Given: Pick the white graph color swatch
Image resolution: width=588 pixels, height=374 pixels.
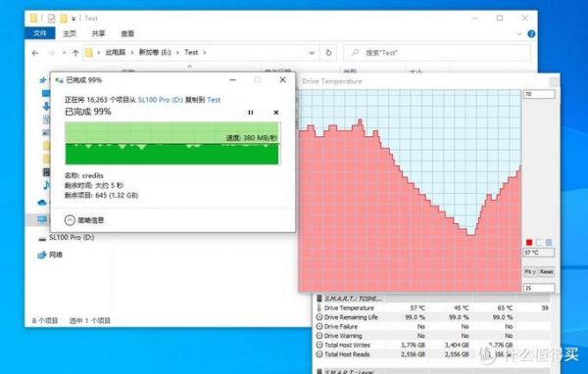Looking at the screenshot, I should (539, 243).
